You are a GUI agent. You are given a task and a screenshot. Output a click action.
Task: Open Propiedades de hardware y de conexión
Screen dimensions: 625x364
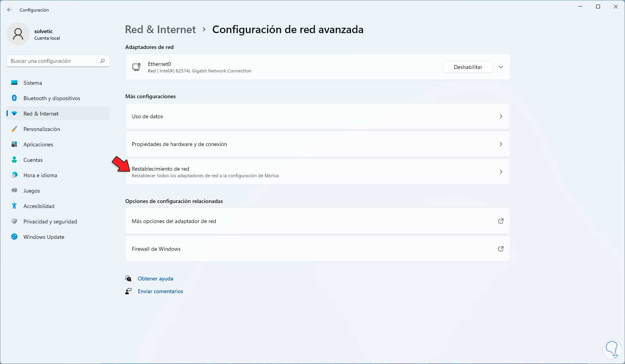point(318,144)
